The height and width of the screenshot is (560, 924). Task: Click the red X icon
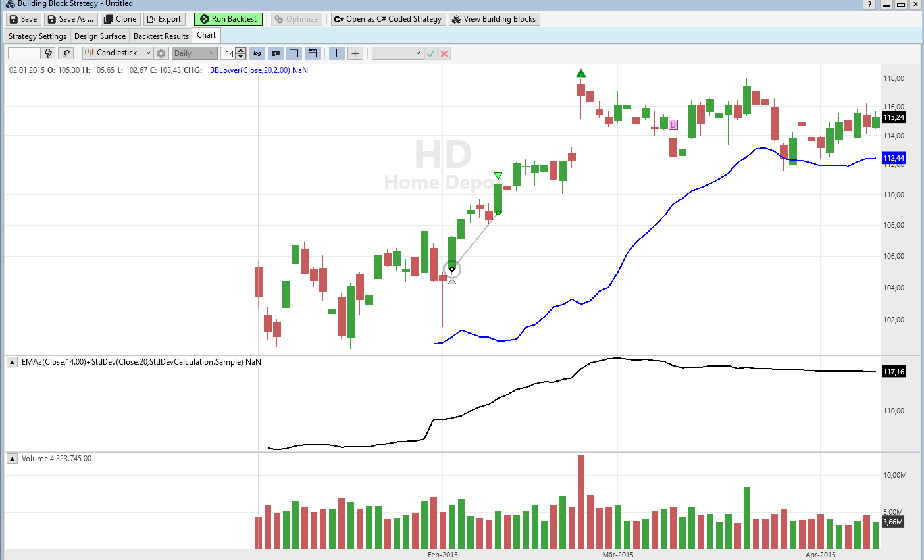tap(444, 53)
